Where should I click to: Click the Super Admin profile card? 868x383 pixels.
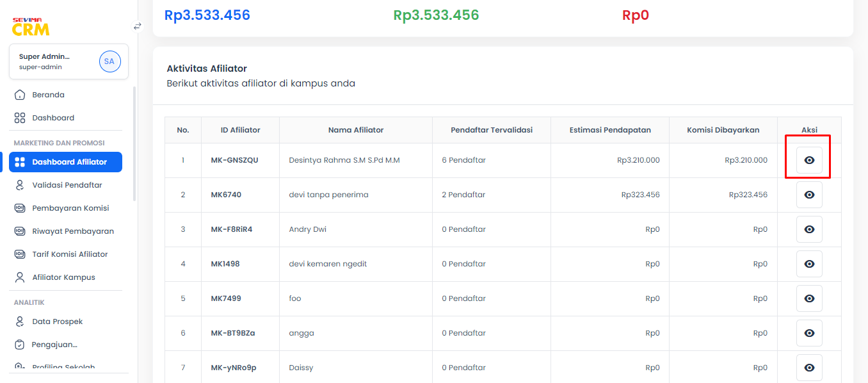[69, 61]
